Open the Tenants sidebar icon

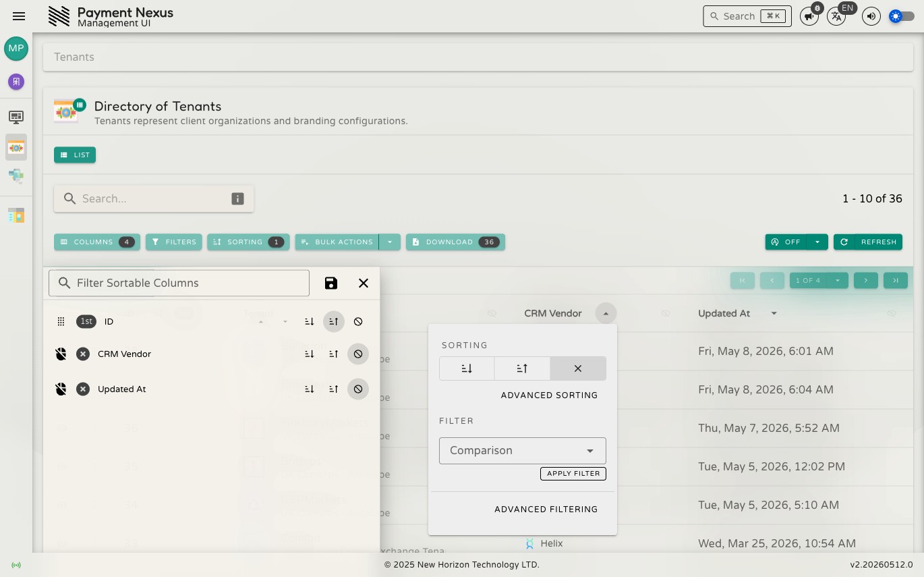[x=16, y=147]
